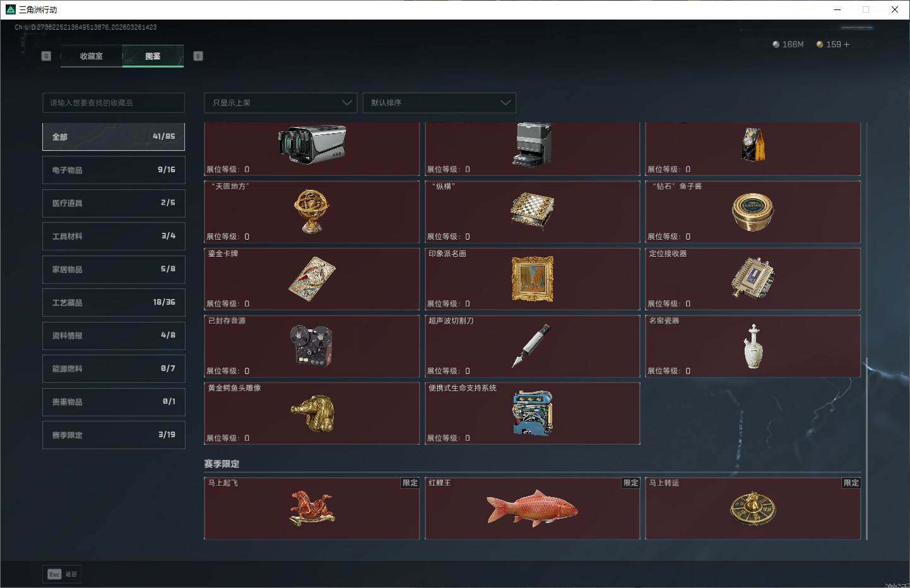910x588 pixels.
Task: Click the 166M currency indicator
Action: [788, 45]
